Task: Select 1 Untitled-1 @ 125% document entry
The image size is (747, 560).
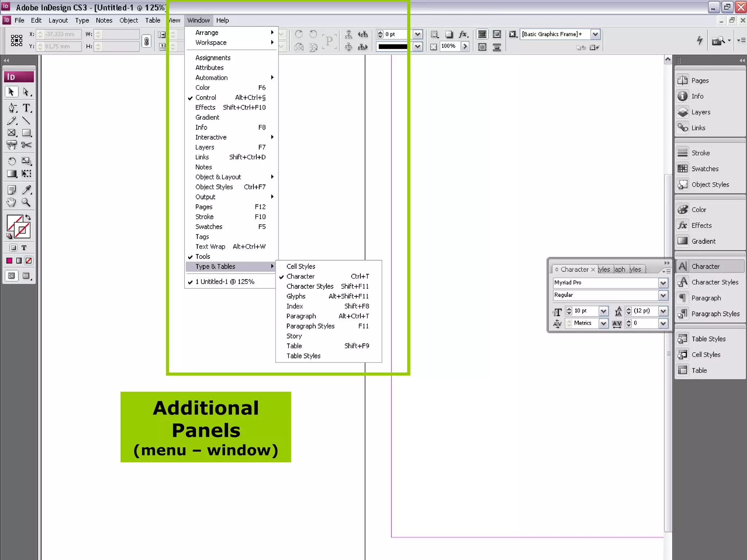Action: [x=231, y=281]
